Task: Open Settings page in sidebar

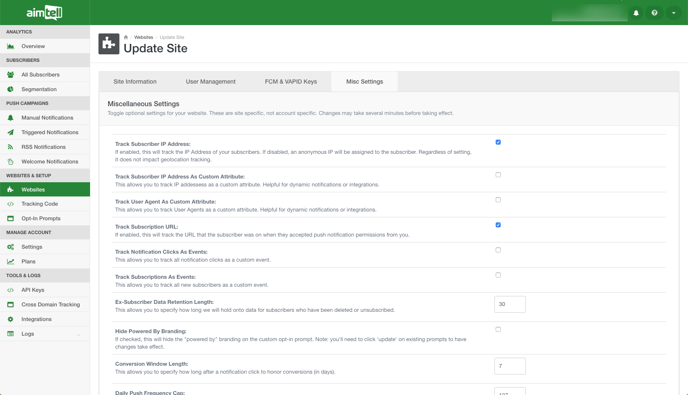Action: (45, 247)
